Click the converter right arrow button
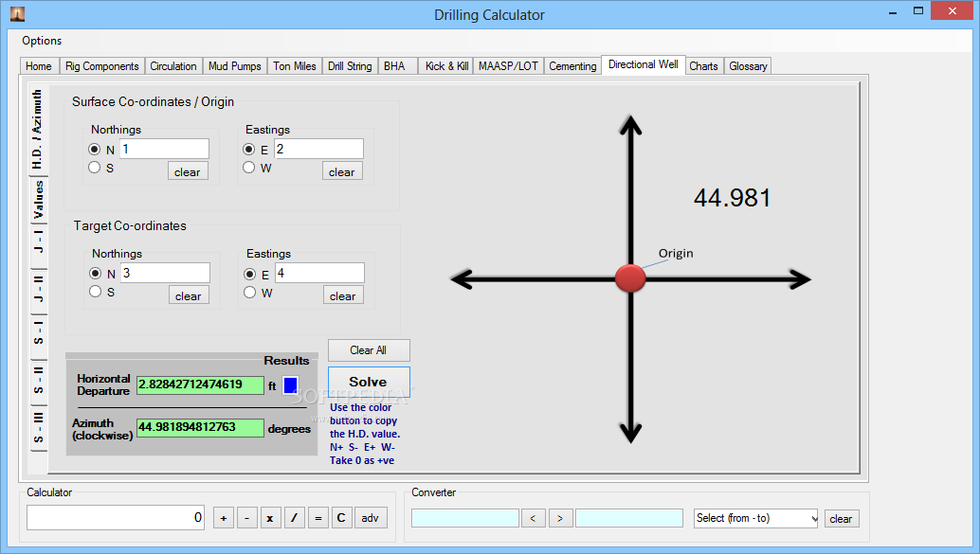Image resolution: width=980 pixels, height=554 pixels. tap(560, 518)
